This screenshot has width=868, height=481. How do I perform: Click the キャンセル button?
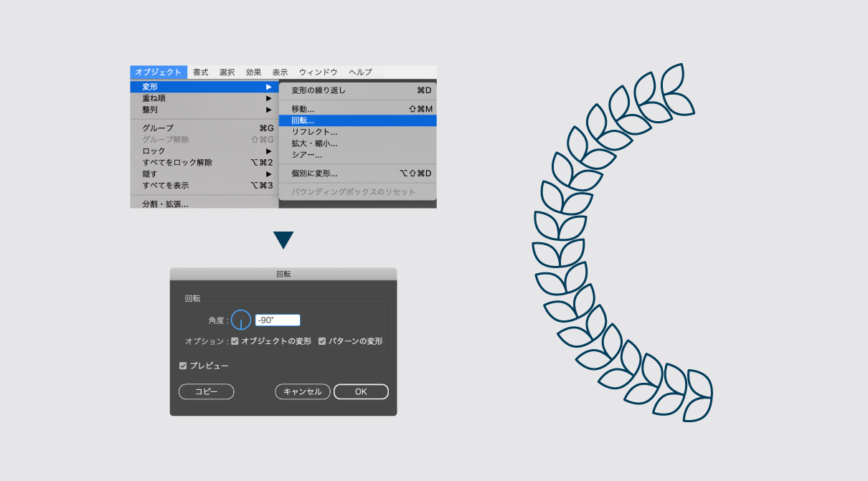tap(303, 392)
